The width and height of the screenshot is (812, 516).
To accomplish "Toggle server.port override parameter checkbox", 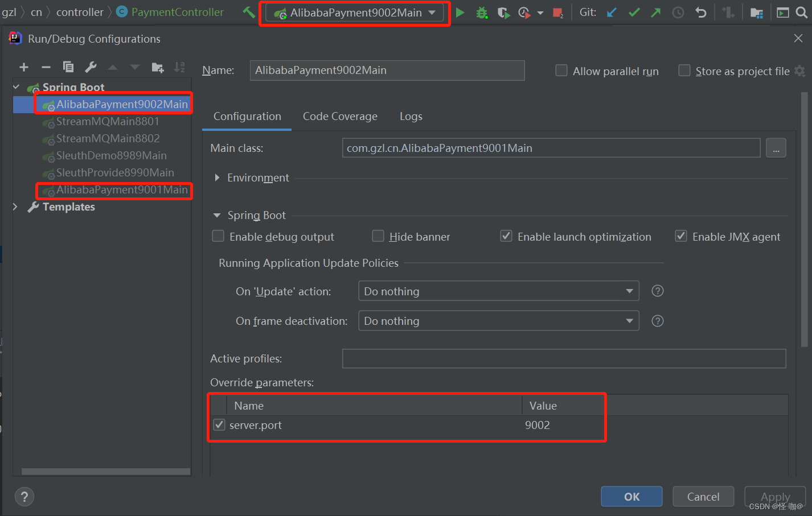I will (x=219, y=424).
